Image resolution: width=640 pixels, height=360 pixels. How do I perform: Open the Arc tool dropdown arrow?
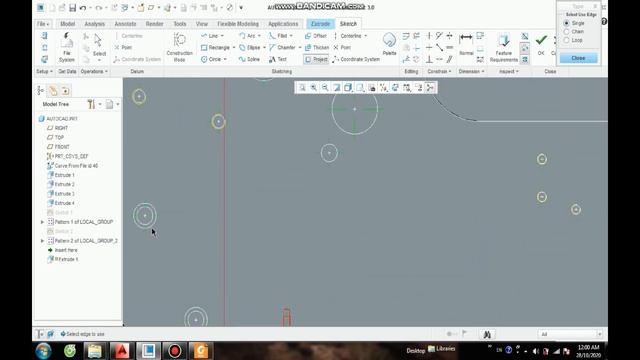tap(259, 36)
